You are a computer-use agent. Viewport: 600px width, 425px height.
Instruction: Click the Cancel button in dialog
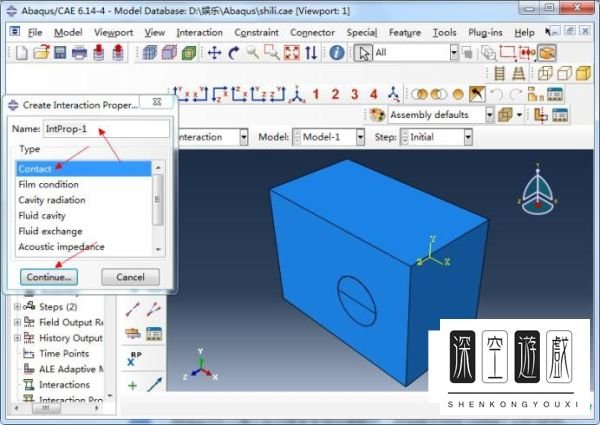tap(130, 277)
